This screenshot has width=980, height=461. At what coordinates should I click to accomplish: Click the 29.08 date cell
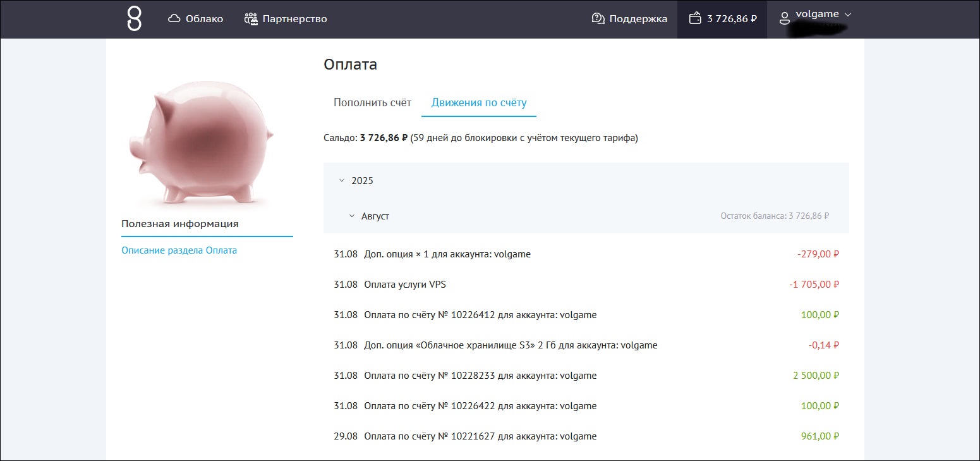point(346,436)
